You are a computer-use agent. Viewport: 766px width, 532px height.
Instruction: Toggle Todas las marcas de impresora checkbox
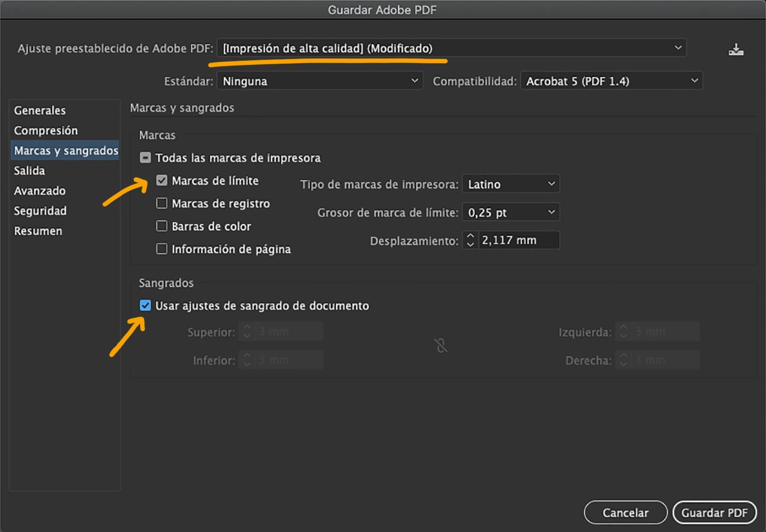click(x=145, y=158)
